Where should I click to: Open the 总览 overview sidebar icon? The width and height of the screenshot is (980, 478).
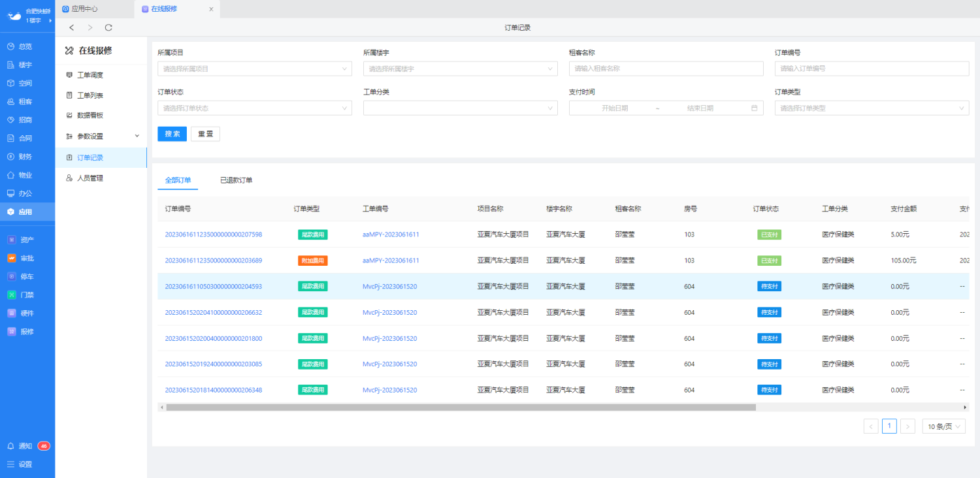10,46
